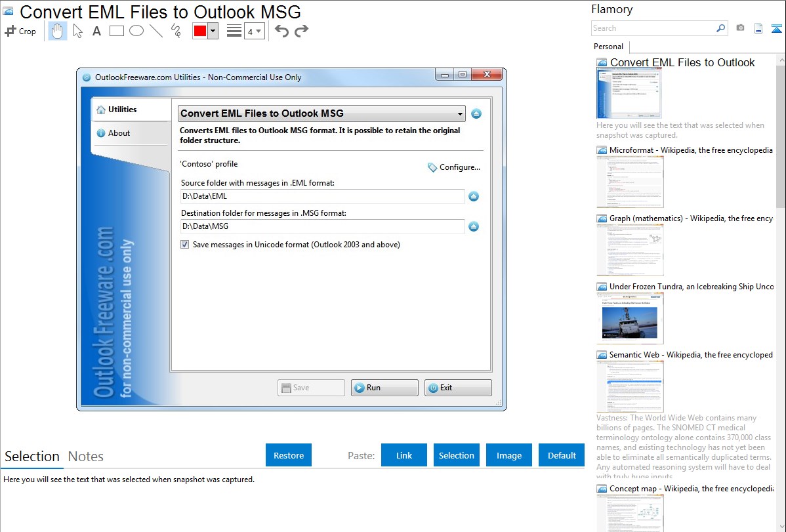Click Configure for Contoso profile

[453, 167]
